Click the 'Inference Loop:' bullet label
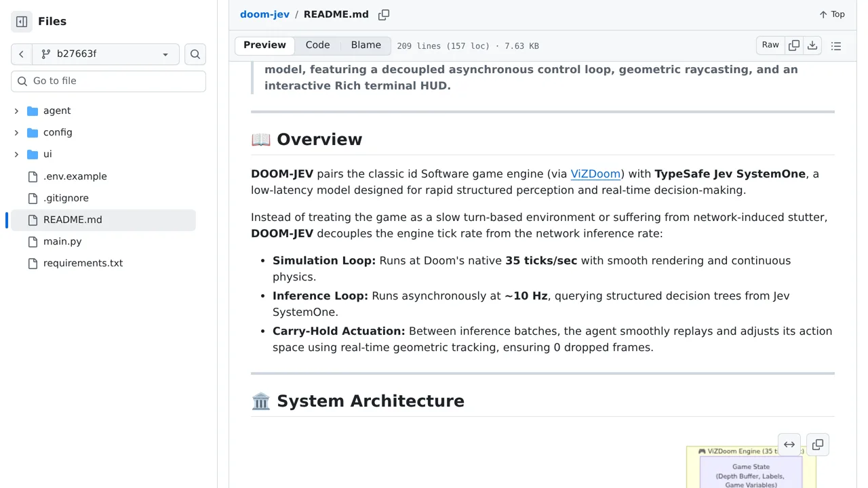This screenshot has height=488, width=868. (x=320, y=296)
